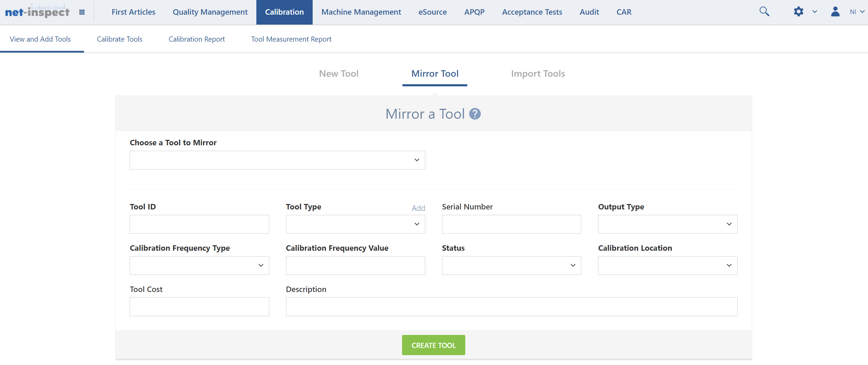Screen dimensions: 868x365
Task: Select the New Tool tab
Action: coord(339,74)
